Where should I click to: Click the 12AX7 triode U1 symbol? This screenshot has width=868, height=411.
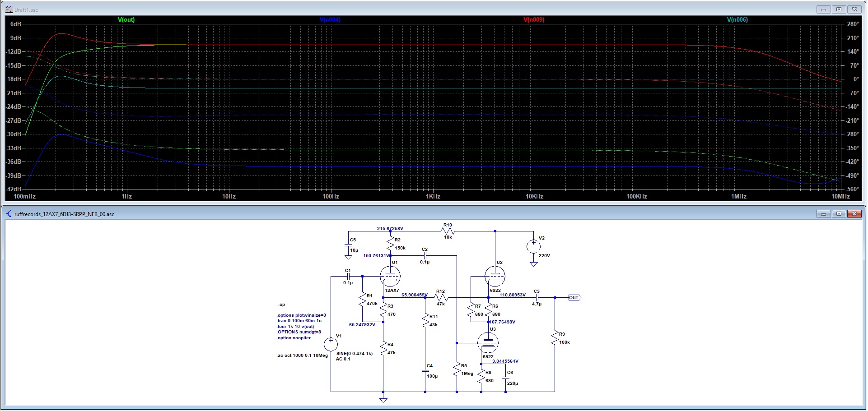[390, 276]
